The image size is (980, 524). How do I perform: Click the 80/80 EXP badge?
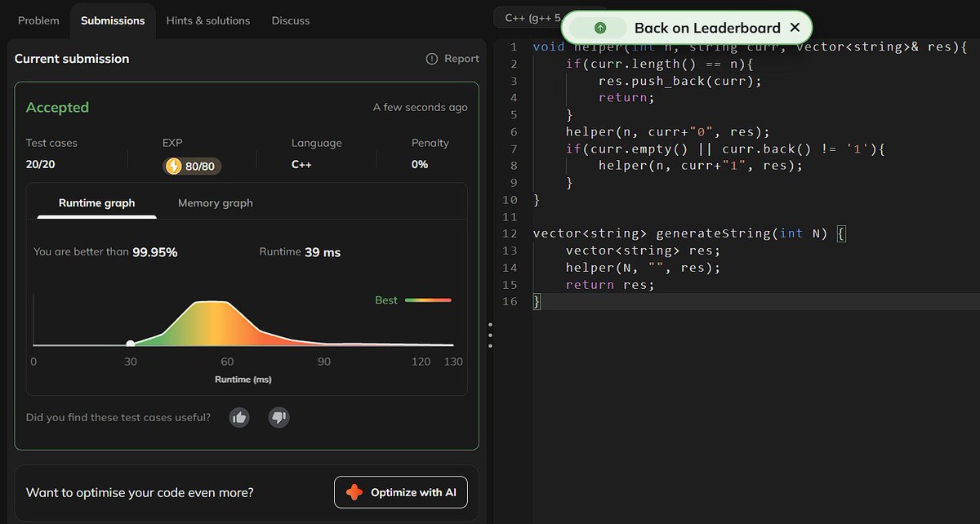click(x=192, y=166)
